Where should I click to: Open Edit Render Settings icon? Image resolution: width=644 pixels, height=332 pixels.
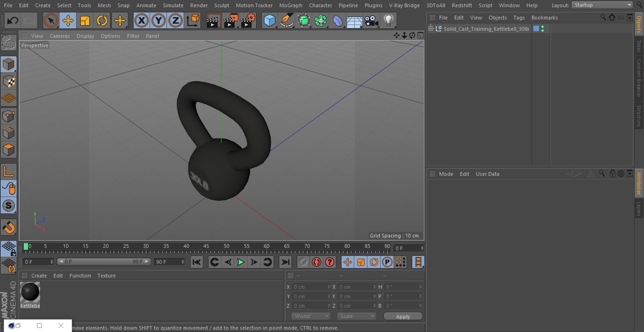[x=248, y=21]
